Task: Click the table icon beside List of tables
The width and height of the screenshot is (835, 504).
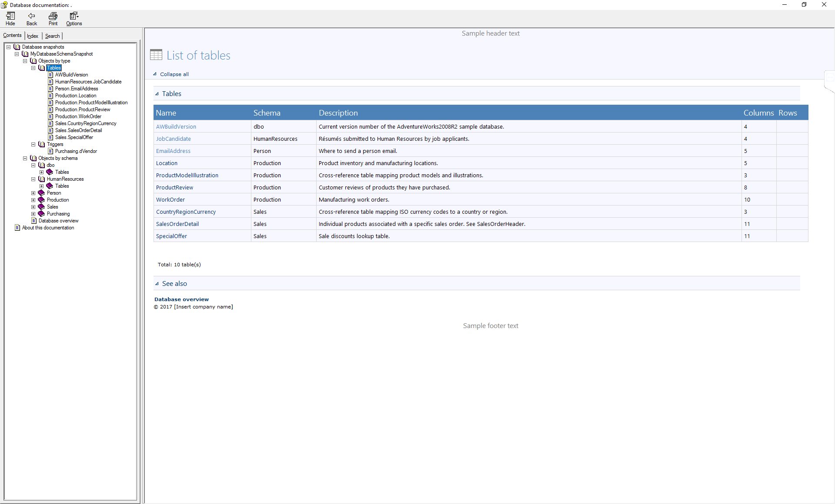Action: 156,55
